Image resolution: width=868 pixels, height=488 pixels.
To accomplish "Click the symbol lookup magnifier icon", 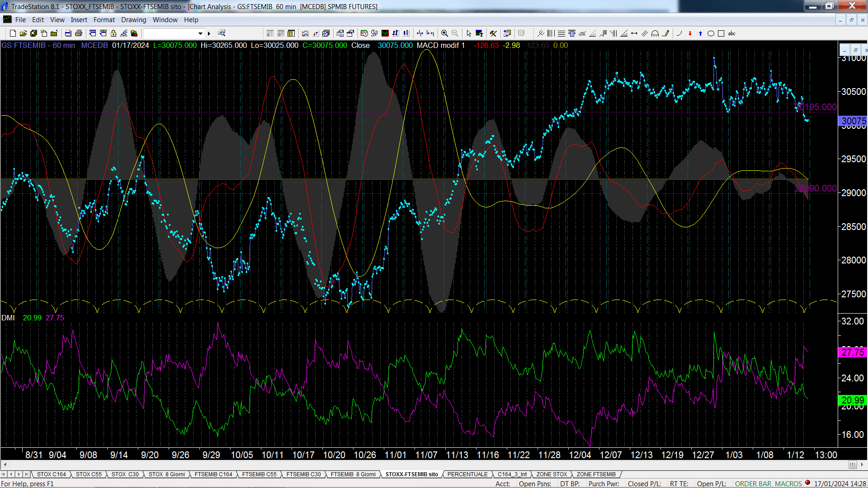I will point(222,33).
